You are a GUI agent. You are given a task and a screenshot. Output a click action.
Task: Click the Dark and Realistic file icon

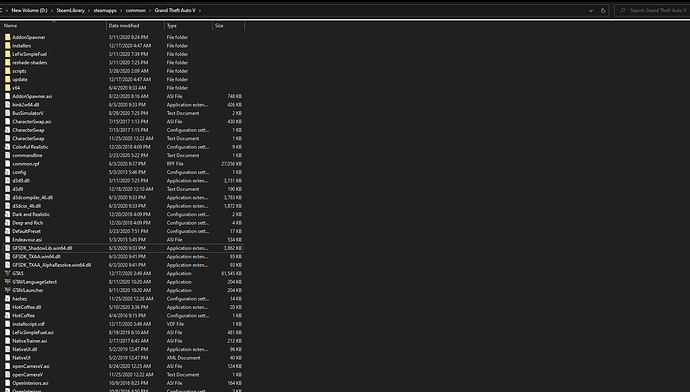click(x=7, y=214)
